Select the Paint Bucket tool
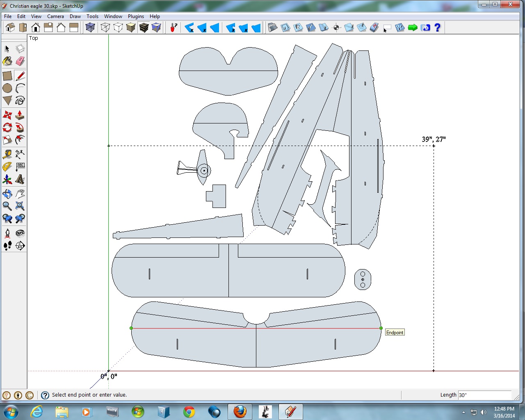Image resolution: width=525 pixels, height=420 pixels. [7, 62]
